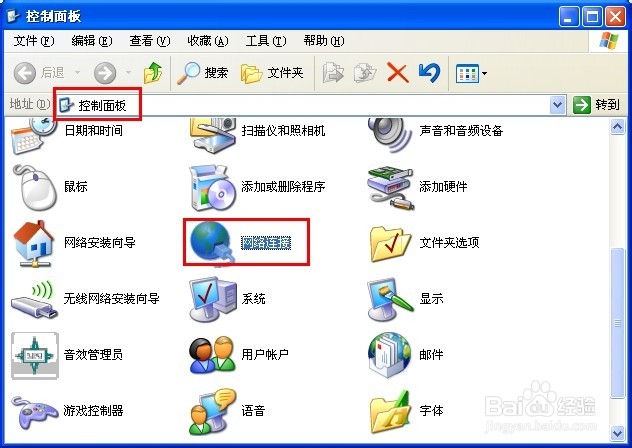632x448 pixels.
Task: Expand the views button dropdown
Action: pyautogui.click(x=484, y=73)
